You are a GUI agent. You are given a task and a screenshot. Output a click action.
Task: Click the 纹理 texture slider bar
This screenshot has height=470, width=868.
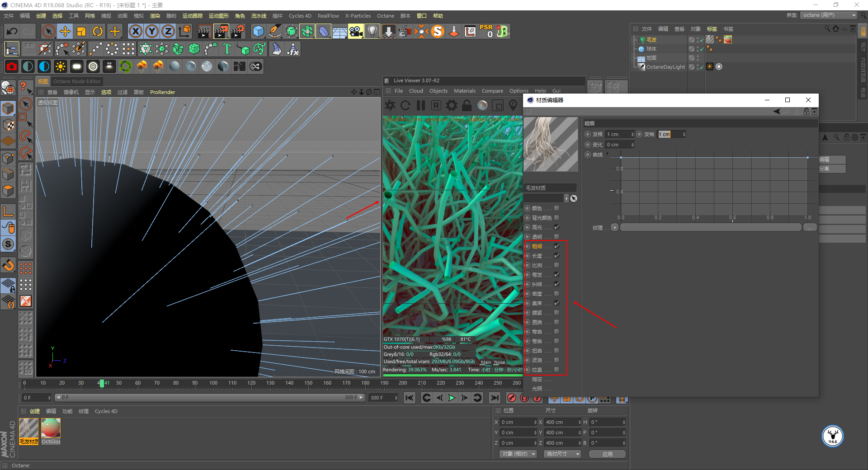click(710, 228)
